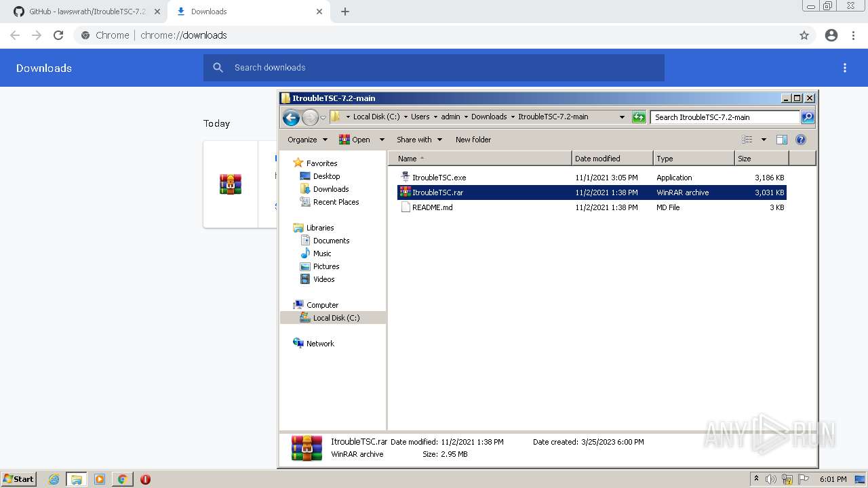Viewport: 868px width, 488px height.
Task: Open the Pictures library
Action: pyautogui.click(x=325, y=266)
